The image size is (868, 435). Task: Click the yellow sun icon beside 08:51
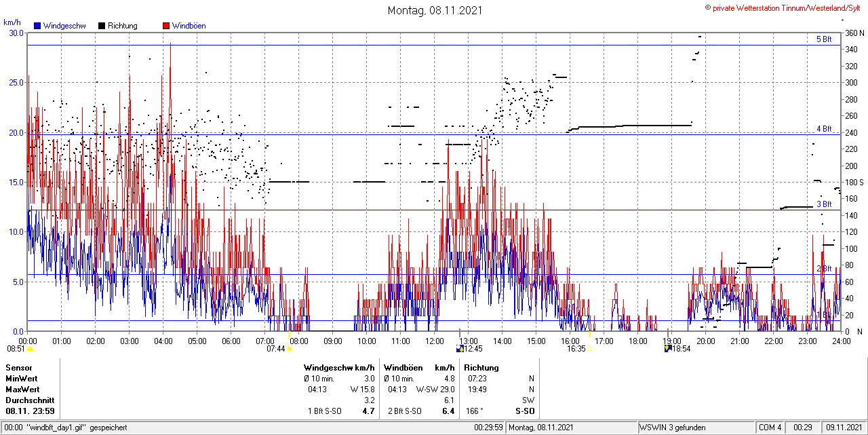30,349
